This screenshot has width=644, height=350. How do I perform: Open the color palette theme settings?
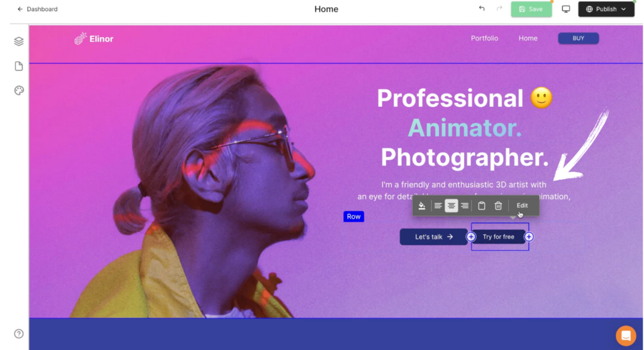(19, 90)
